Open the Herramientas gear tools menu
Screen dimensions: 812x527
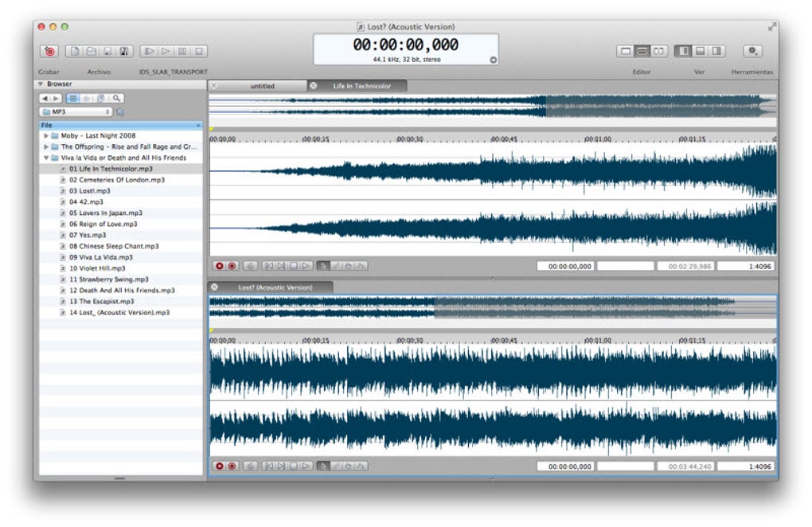point(751,51)
